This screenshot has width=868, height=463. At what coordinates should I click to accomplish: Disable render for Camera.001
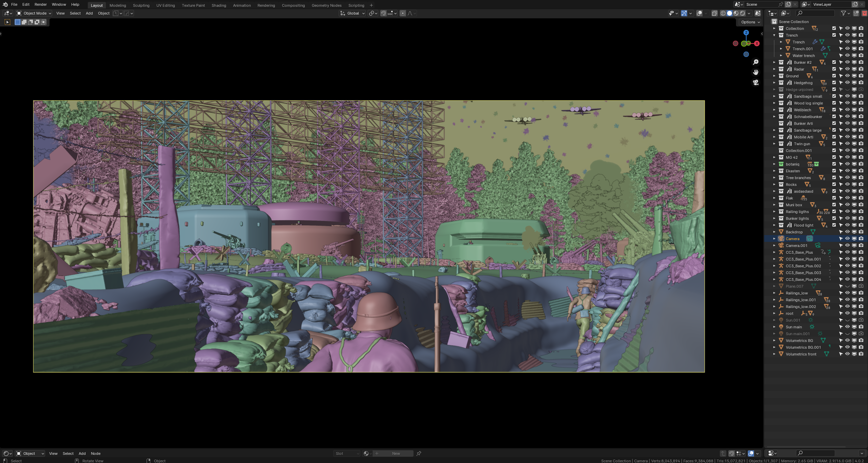[861, 246]
